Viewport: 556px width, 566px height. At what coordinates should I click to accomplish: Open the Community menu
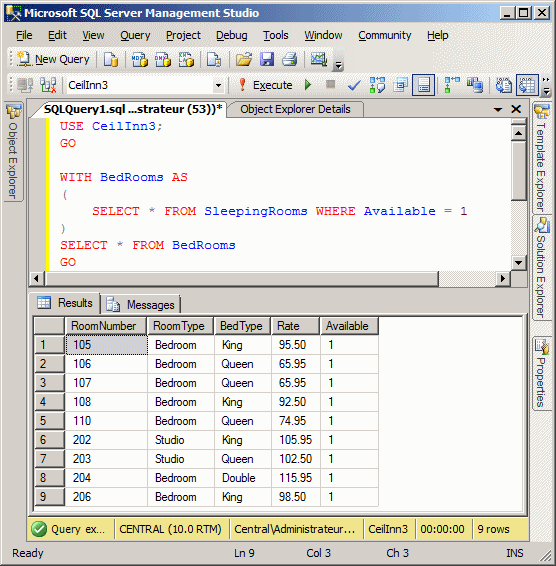(385, 35)
